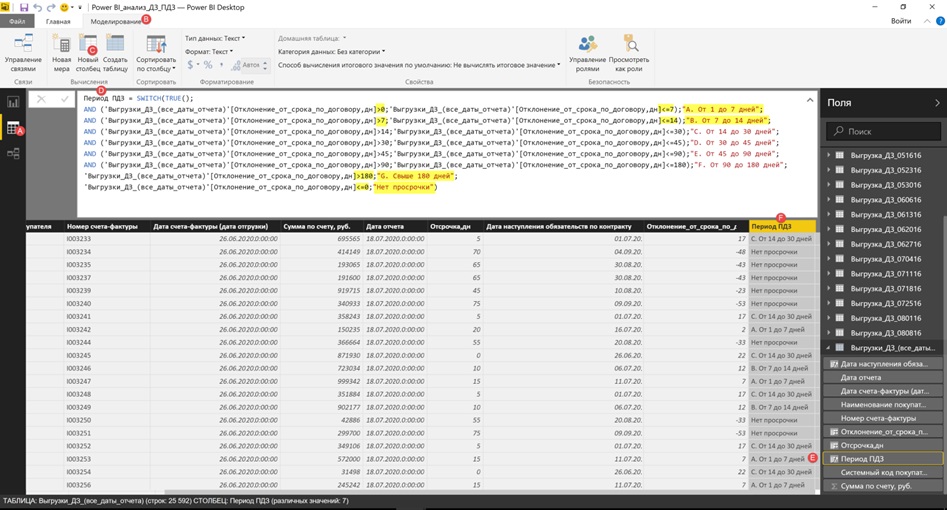The height and width of the screenshot is (510, 947).
Task: Expand table Выгрузка_ДЗ_060616
Action: 828,200
